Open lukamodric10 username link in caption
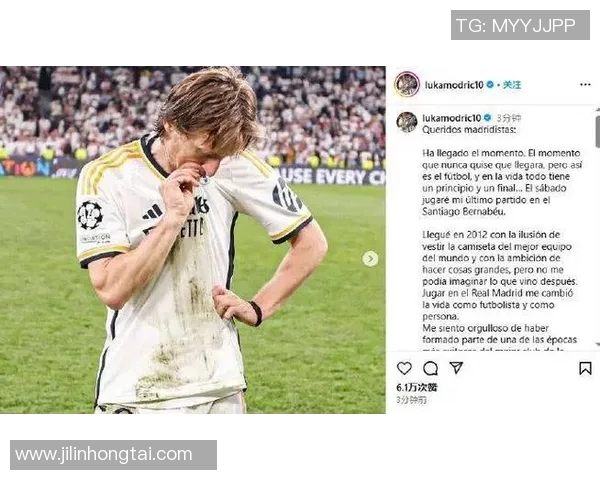The image size is (600, 480). [452, 118]
